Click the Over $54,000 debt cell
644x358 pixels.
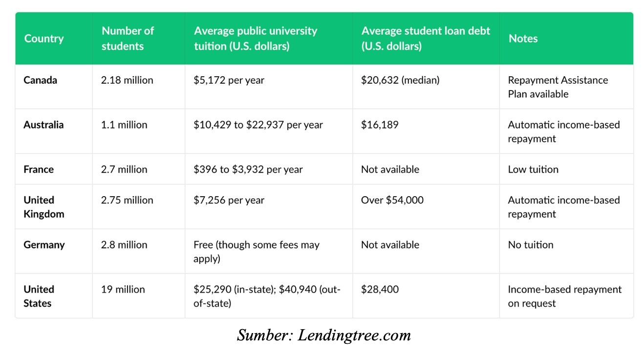392,200
